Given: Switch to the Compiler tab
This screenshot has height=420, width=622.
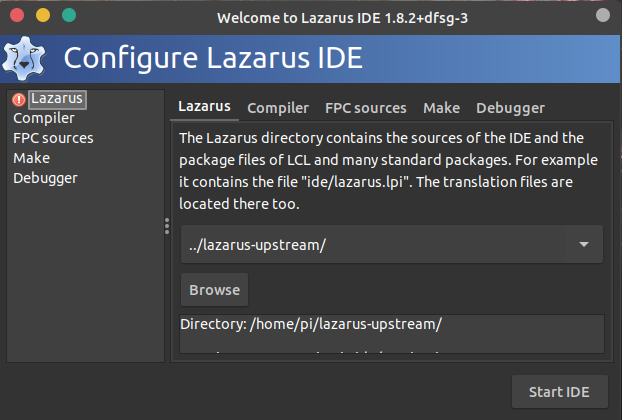Looking at the screenshot, I should tap(278, 108).
